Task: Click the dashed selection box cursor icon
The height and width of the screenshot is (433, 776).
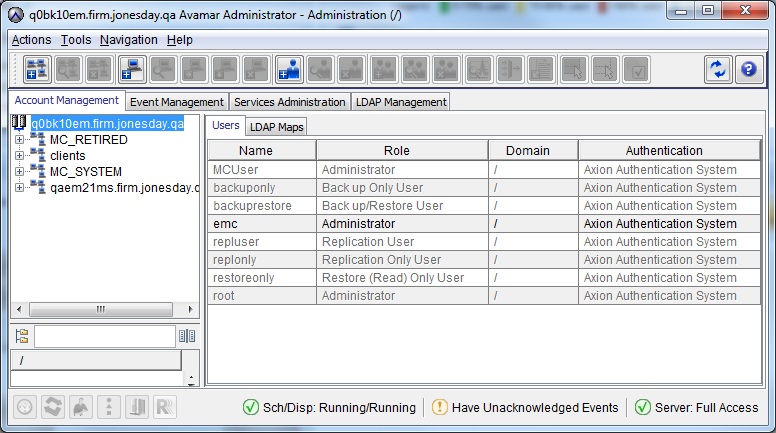Action: tap(604, 69)
